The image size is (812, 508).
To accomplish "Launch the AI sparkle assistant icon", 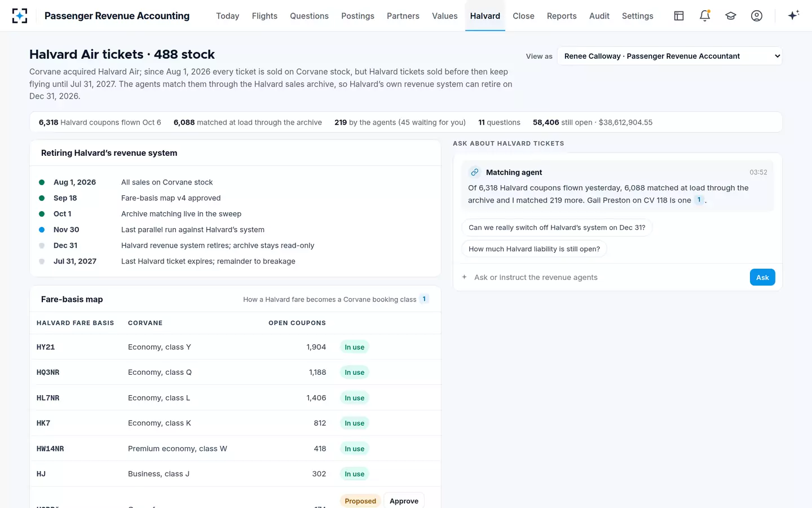I will [x=793, y=15].
